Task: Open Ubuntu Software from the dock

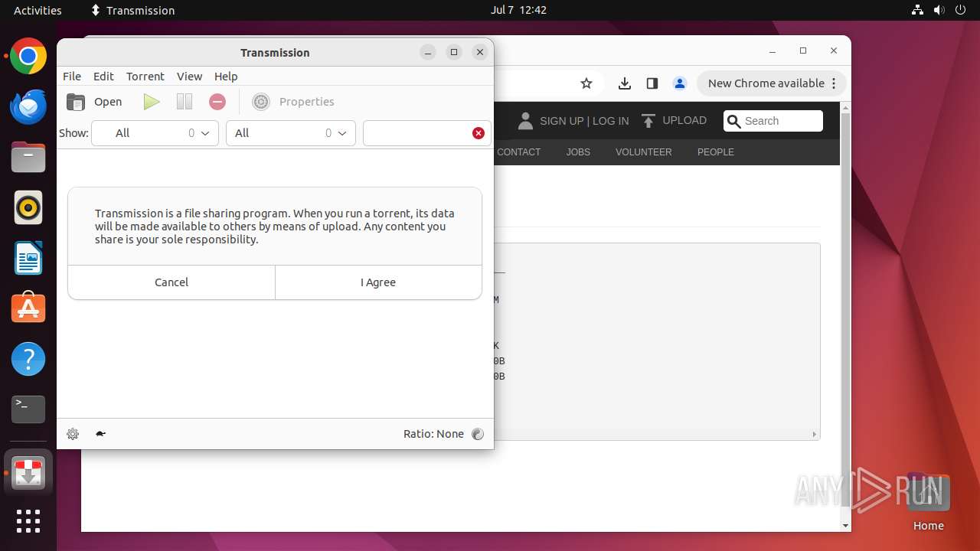Action: click(x=28, y=308)
